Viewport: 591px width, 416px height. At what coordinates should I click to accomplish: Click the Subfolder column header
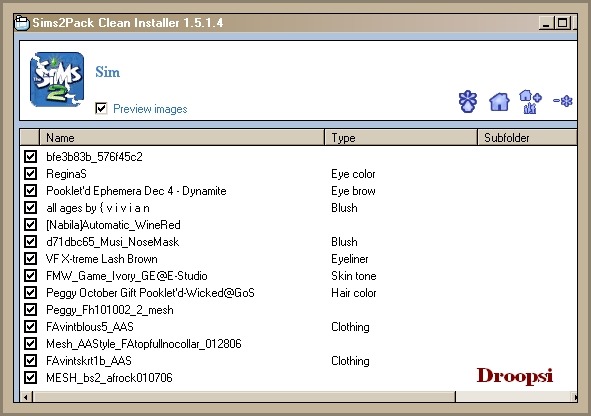[x=527, y=138]
